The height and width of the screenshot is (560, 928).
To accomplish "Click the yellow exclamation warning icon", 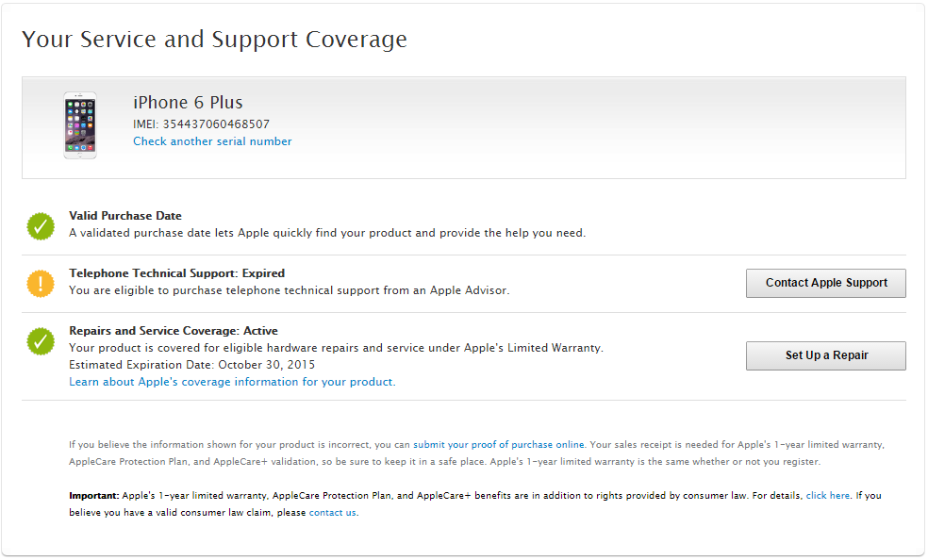I will [x=41, y=283].
